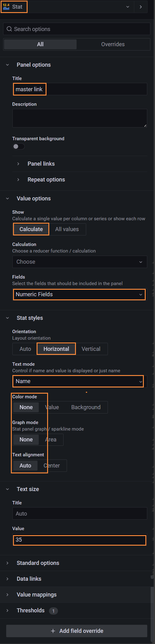Image resolution: width=155 pixels, height=644 pixels.
Task: Select the All tab
Action: pyautogui.click(x=40, y=44)
